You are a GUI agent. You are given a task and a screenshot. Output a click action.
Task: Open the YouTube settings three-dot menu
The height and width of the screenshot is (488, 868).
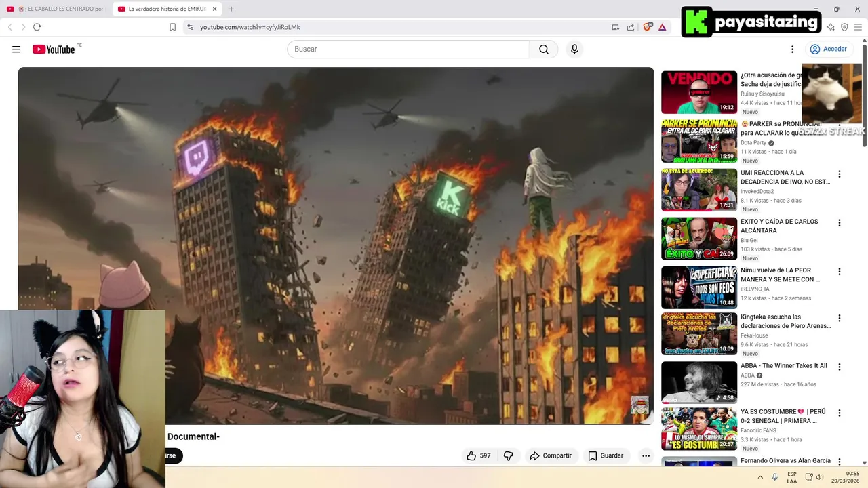792,49
